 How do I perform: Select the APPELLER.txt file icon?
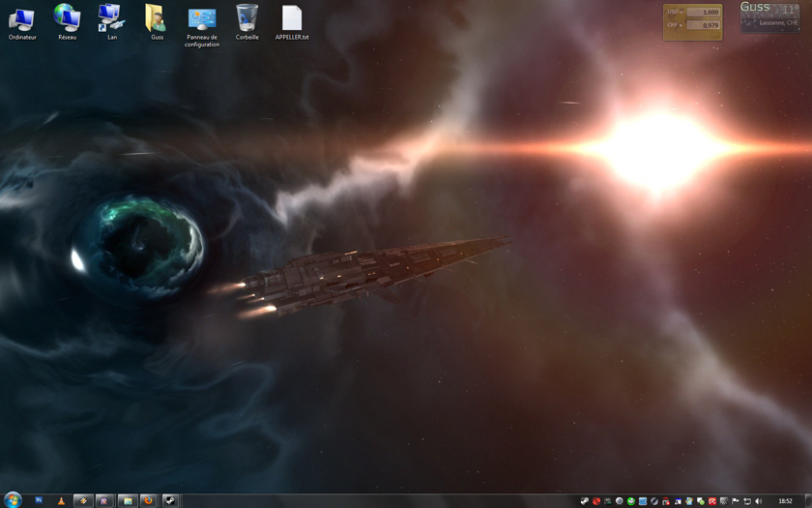pyautogui.click(x=292, y=21)
